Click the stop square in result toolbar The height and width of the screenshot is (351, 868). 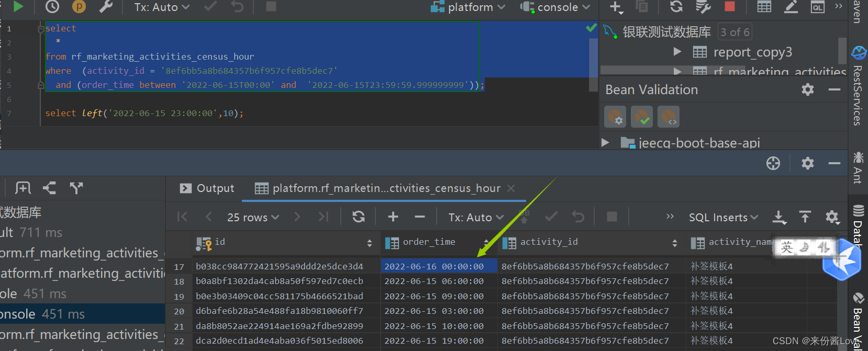612,217
